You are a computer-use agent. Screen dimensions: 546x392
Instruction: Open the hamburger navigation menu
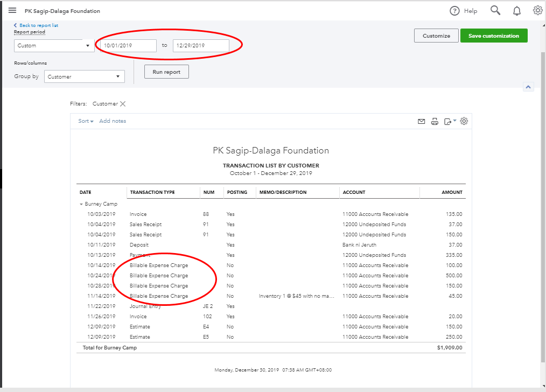click(12, 10)
